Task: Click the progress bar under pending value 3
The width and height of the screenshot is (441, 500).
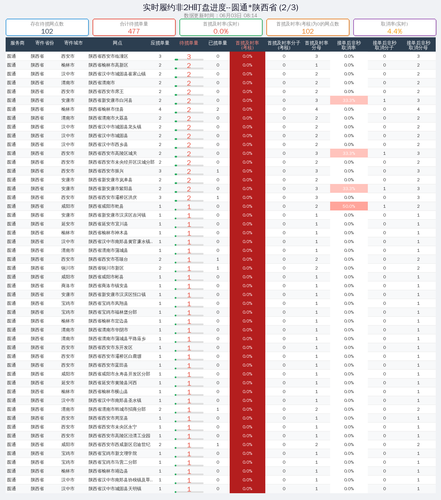Action: point(189,60)
